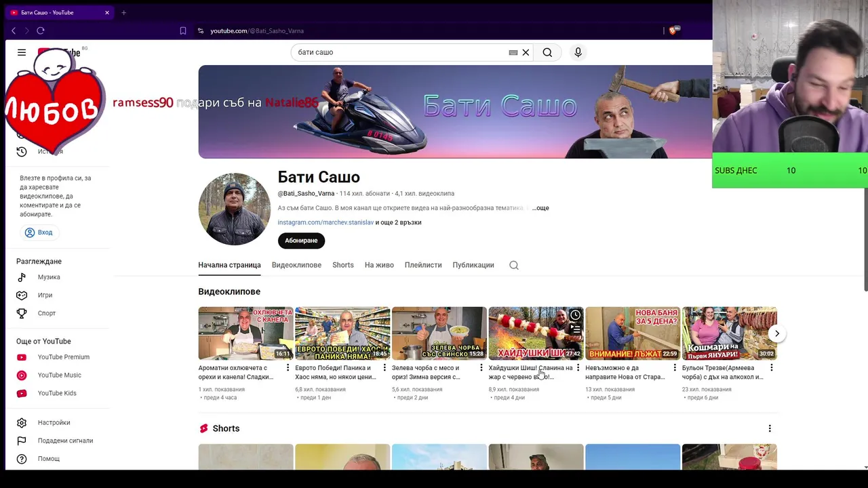Search within channel using magnifier icon
This screenshot has height=488, width=868.
(x=514, y=265)
